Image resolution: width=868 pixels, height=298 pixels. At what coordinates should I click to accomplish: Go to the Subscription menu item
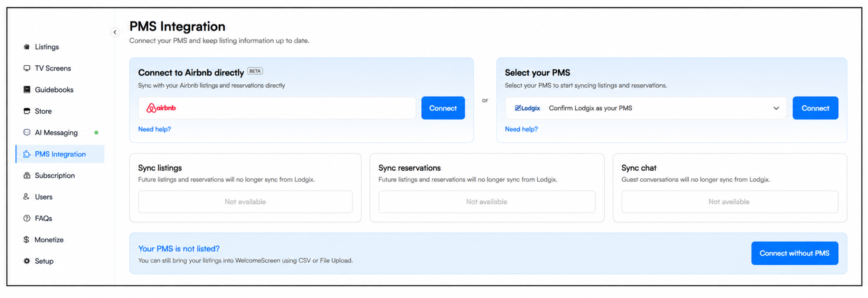coord(55,175)
